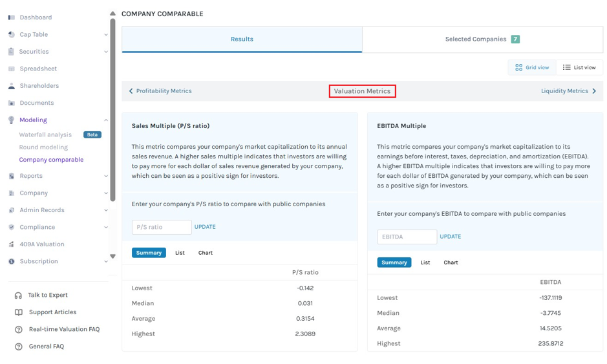Click the Dashboard icon in sidebar

click(12, 17)
